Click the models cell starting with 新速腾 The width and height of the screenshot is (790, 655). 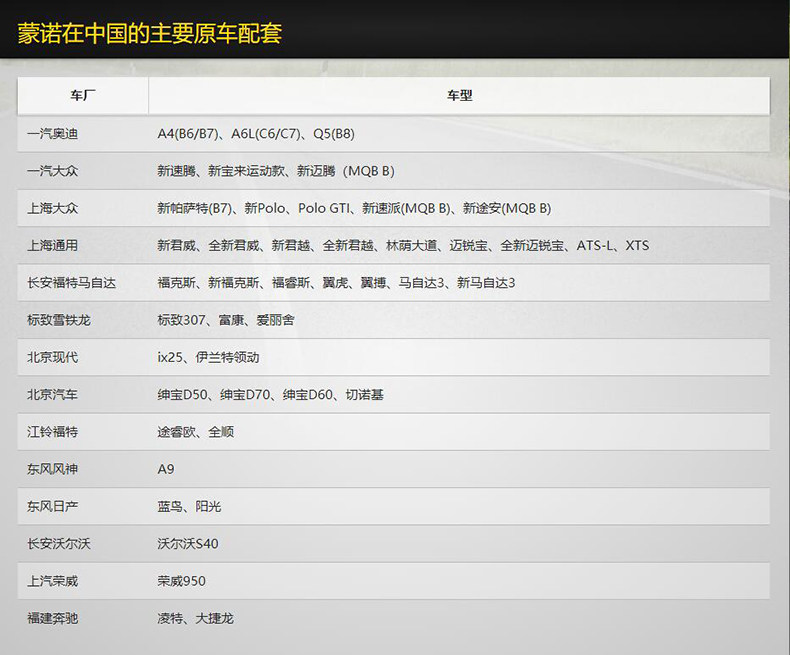click(459, 171)
